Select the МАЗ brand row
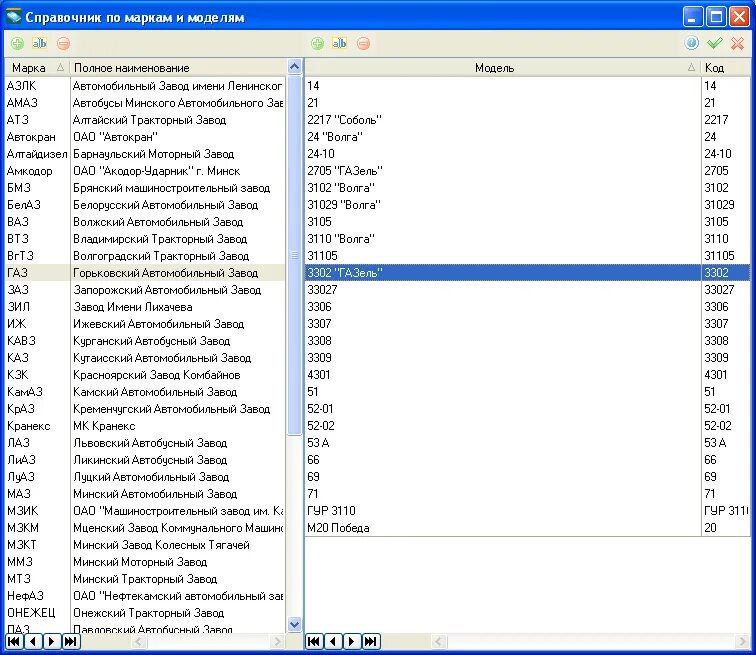756x655 pixels. coord(145,494)
